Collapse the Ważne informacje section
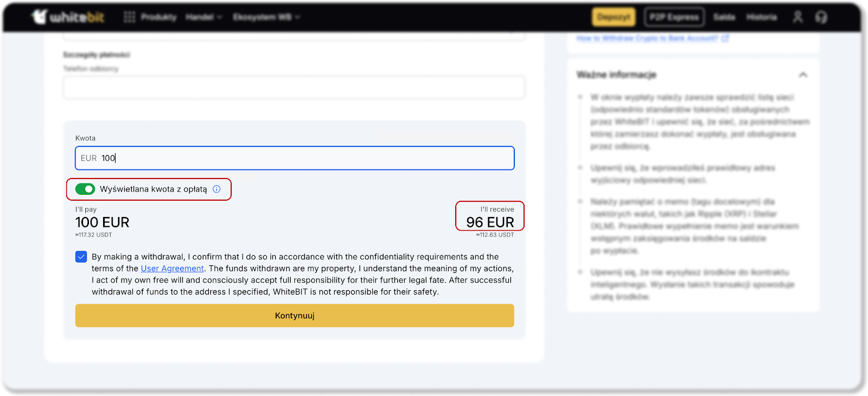 tap(803, 75)
